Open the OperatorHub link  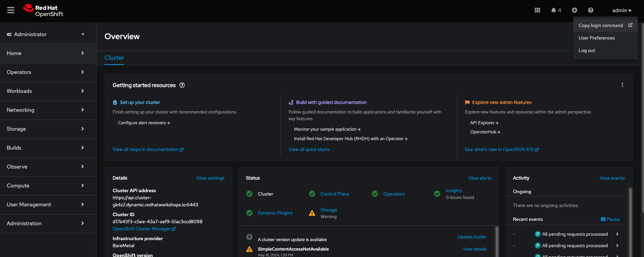pos(485,132)
